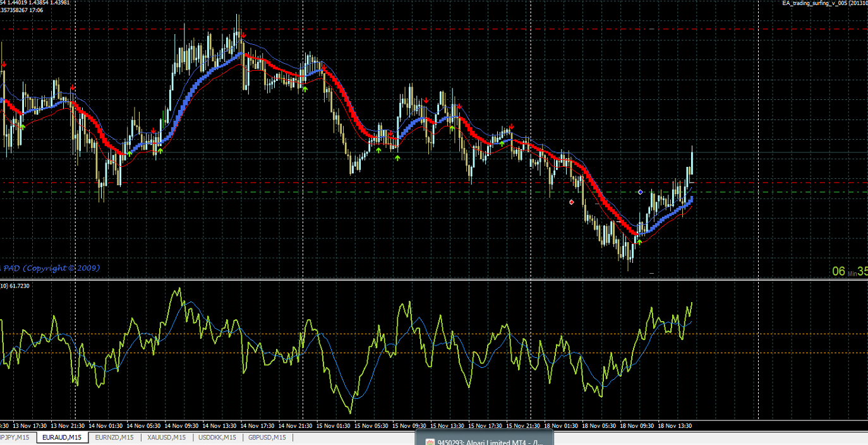868x445 pixels.
Task: Switch to the USDDKK,M15 chart tab
Action: tap(217, 437)
